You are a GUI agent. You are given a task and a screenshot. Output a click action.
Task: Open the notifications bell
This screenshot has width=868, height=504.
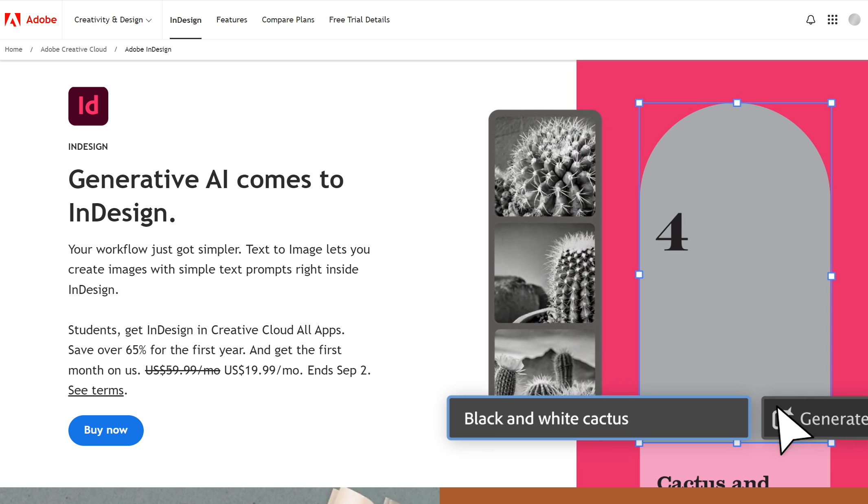tap(811, 20)
